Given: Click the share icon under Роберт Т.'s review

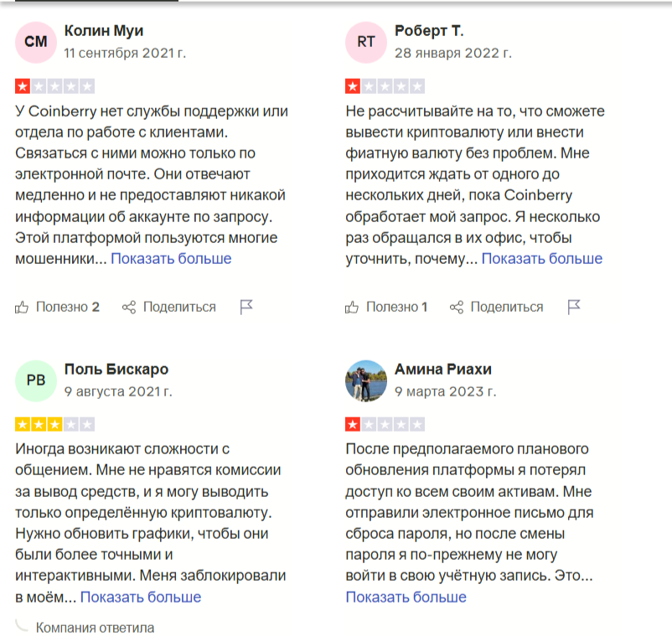Looking at the screenshot, I should pos(457,308).
